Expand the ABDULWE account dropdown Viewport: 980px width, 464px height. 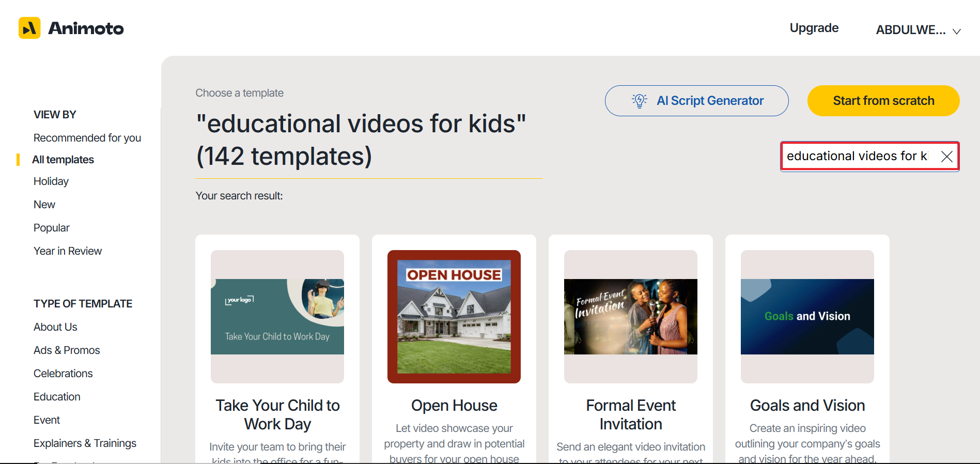click(x=918, y=30)
